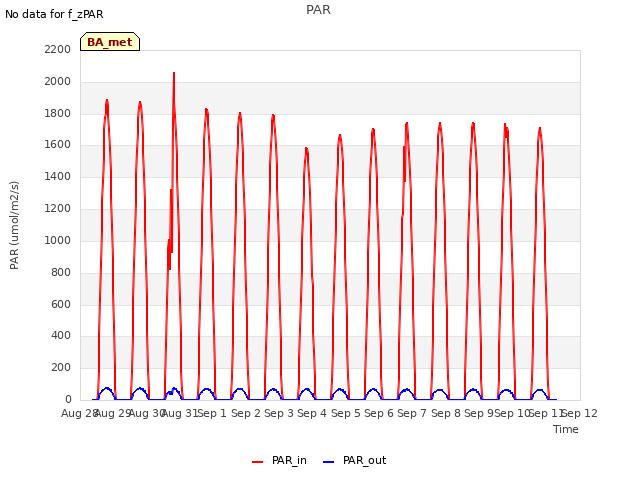Toggle the PAR_in legend entry
640x480 pixels.
click(x=279, y=460)
